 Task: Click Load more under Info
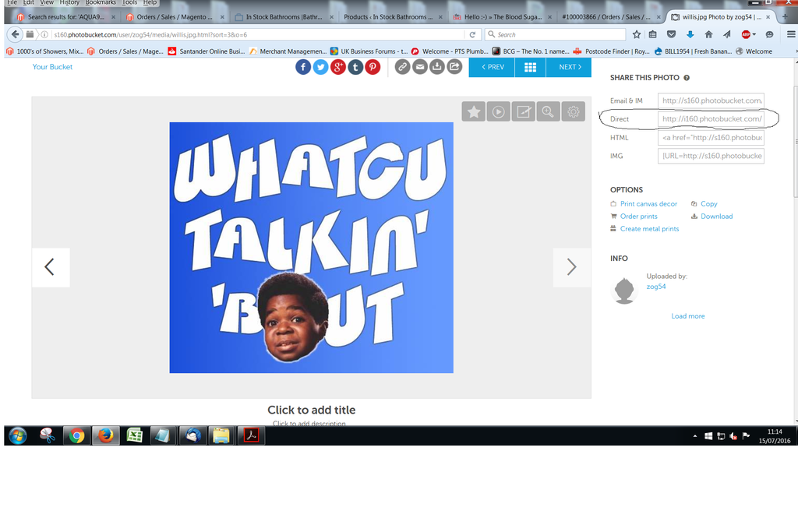688,315
